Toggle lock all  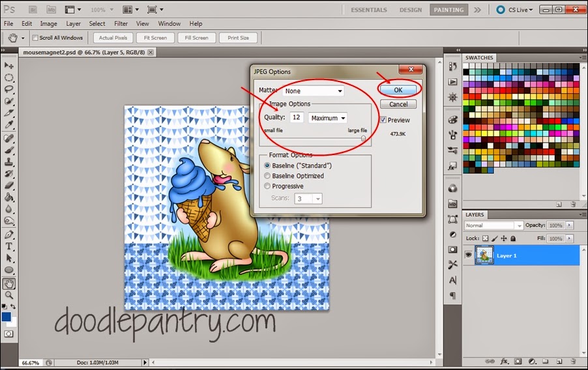tap(513, 238)
